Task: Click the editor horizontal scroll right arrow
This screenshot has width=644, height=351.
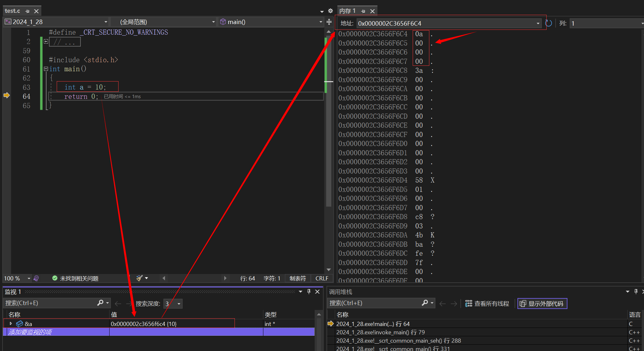Action: click(225, 278)
